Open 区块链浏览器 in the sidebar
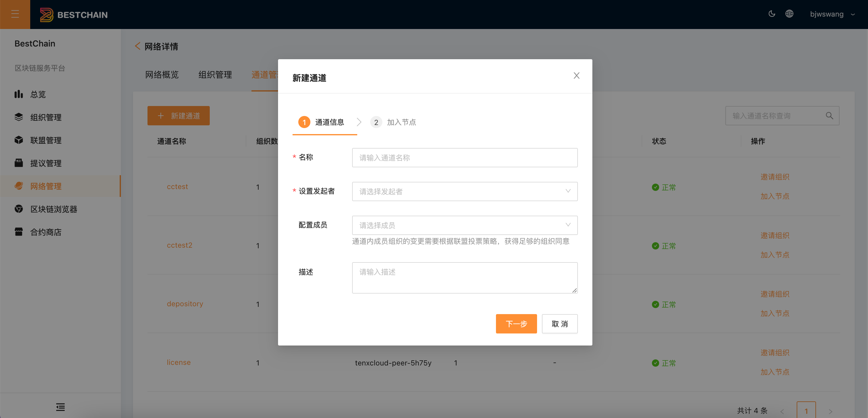The image size is (868, 418). click(x=60, y=209)
